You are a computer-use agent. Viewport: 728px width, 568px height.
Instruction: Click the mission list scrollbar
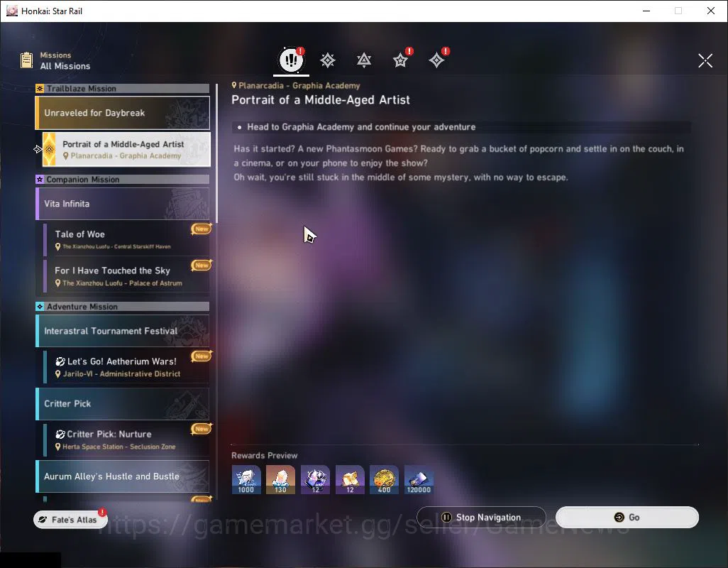pyautogui.click(x=216, y=153)
